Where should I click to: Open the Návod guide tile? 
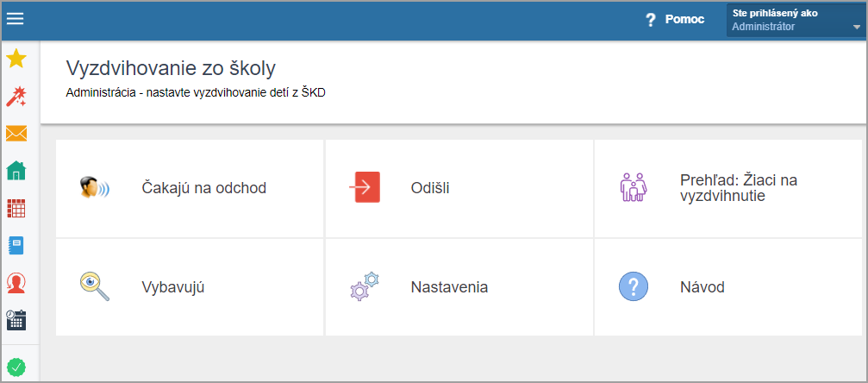point(728,287)
